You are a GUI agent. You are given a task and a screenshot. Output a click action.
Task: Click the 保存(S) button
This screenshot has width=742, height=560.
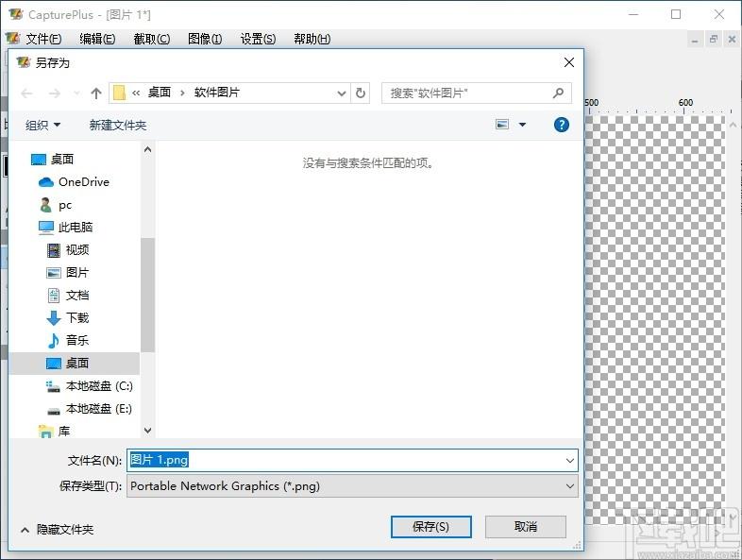tap(431, 527)
